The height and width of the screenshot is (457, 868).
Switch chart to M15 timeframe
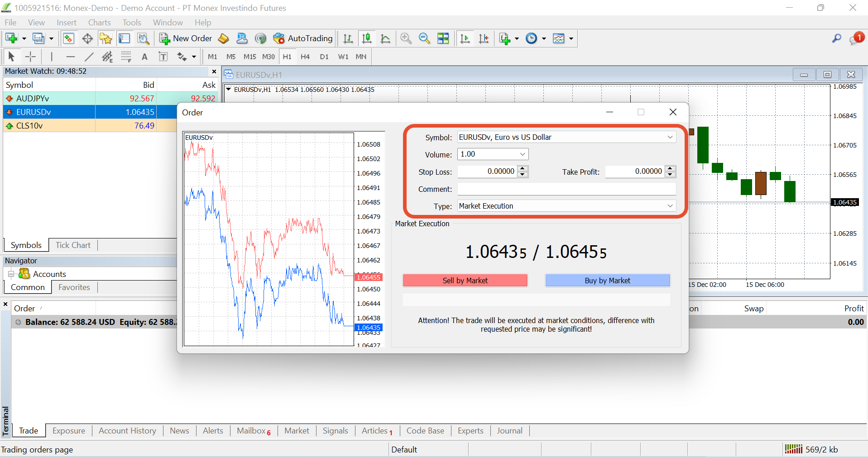pos(249,57)
